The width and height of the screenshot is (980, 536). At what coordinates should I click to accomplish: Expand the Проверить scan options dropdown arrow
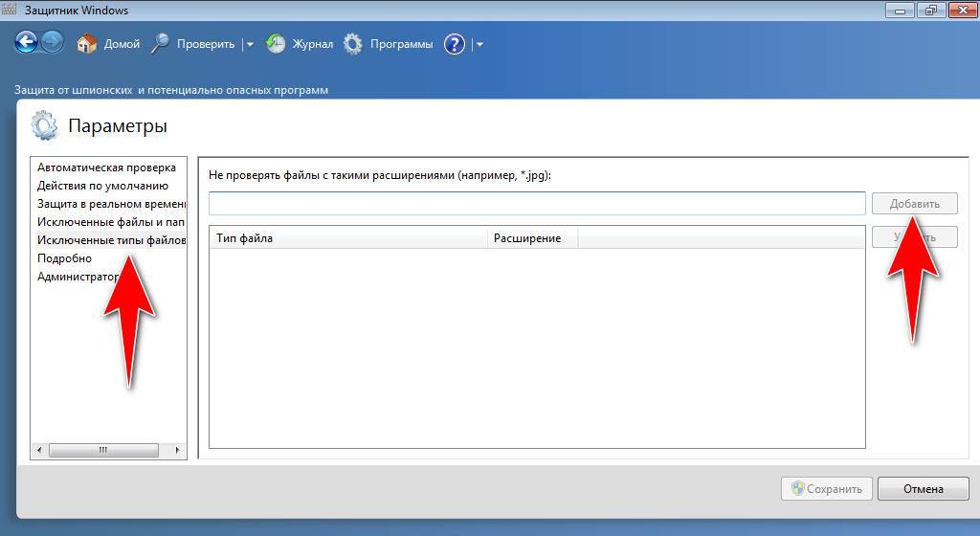[250, 44]
